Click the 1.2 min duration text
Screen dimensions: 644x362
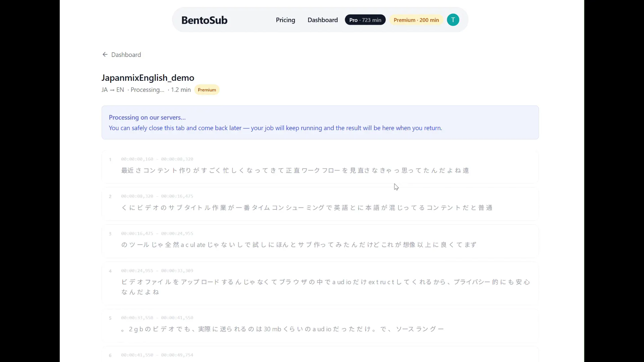click(x=181, y=90)
